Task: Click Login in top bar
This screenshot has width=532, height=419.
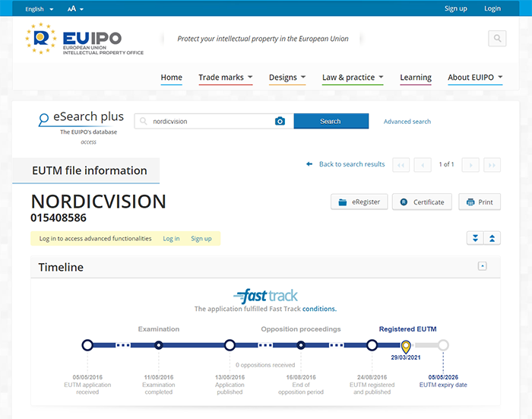Action: tap(492, 8)
